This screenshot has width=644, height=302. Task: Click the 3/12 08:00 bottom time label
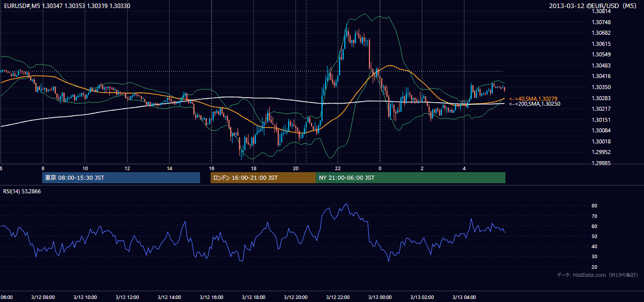(43, 297)
